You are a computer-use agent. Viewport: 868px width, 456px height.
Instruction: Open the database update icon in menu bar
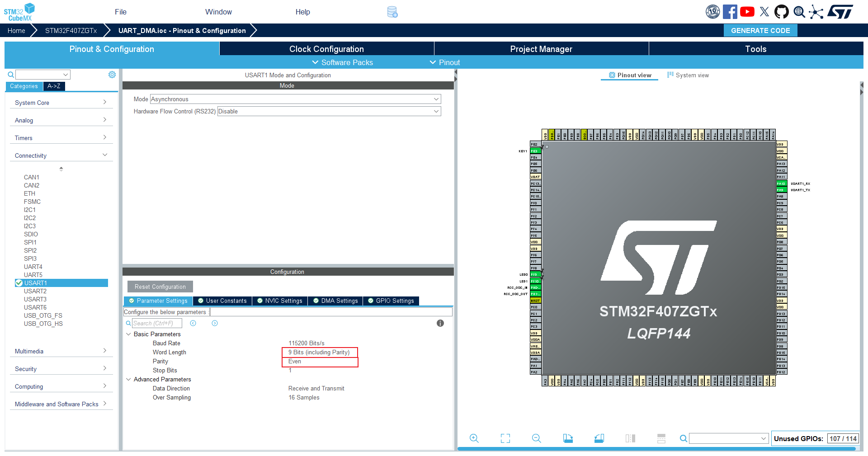pos(392,12)
